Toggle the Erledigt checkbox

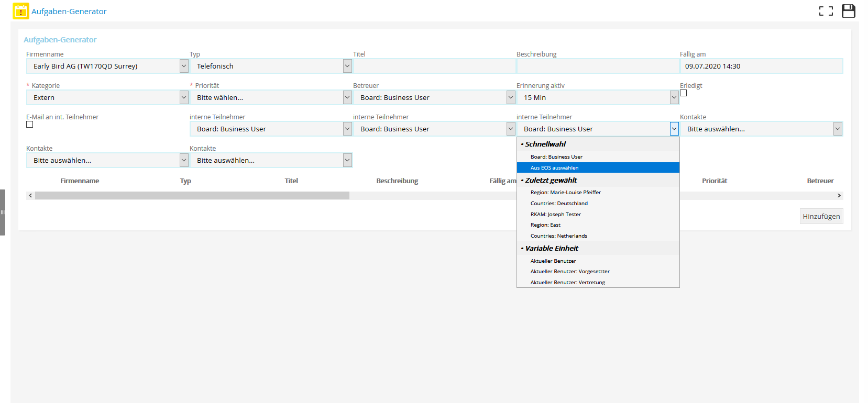point(683,93)
